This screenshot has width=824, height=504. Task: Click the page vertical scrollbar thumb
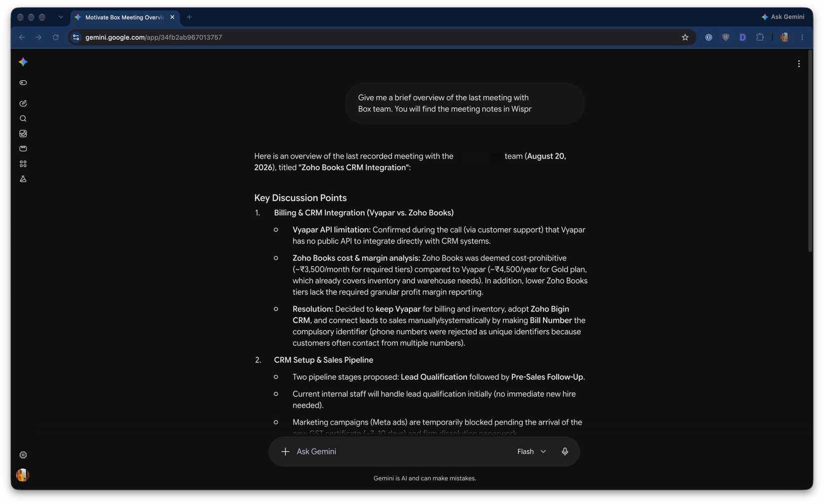[810, 150]
